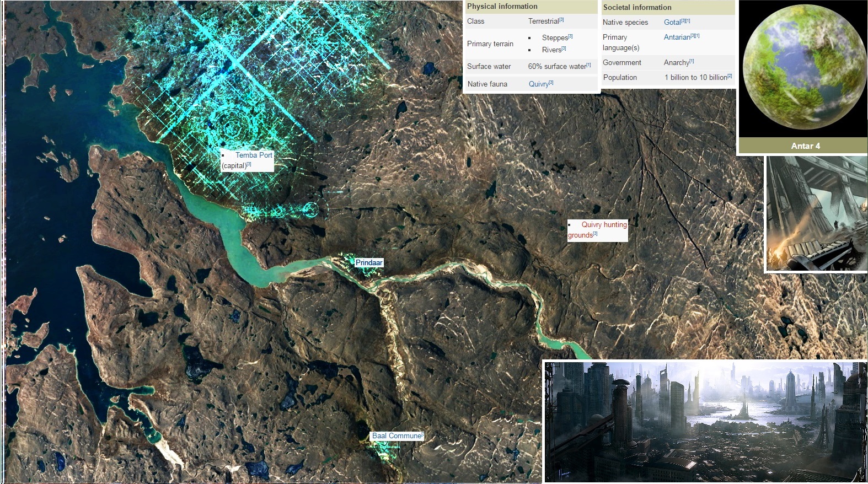Select the Steppes terrain entry
This screenshot has height=484, width=868.
pos(554,38)
